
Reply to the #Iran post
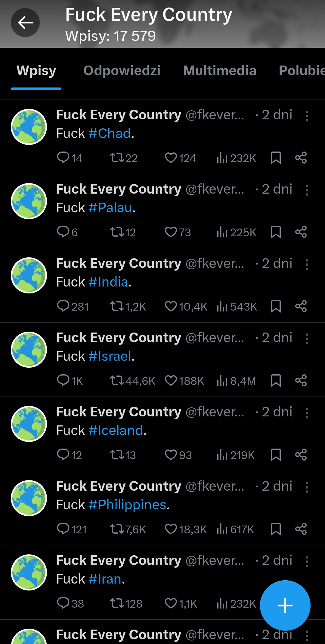click(63, 603)
